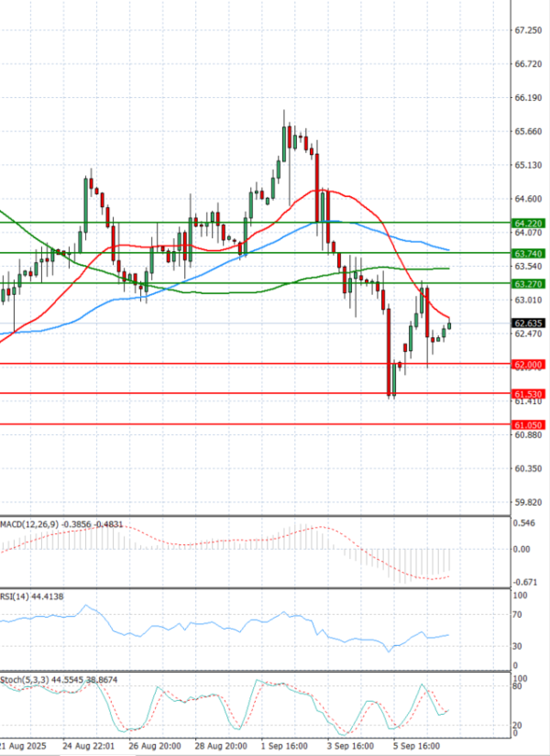Click the 3 Sep 16:00 time axis label
This screenshot has width=550, height=756.
[350, 746]
